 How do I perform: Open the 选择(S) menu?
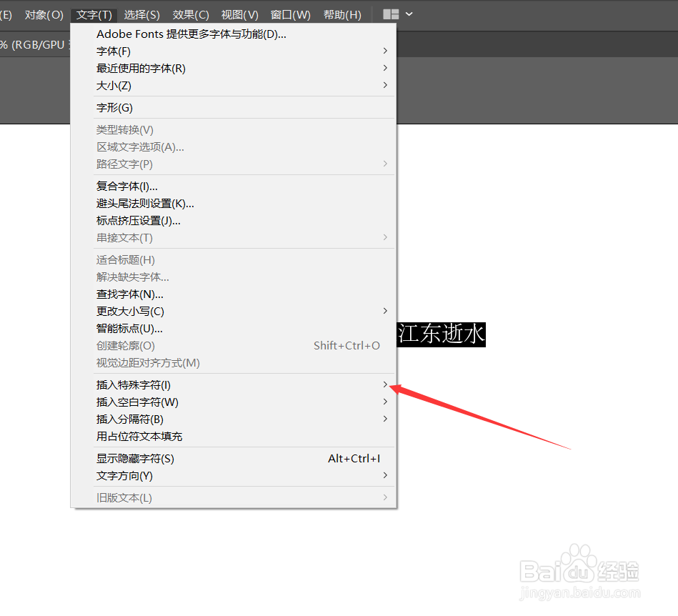[142, 15]
